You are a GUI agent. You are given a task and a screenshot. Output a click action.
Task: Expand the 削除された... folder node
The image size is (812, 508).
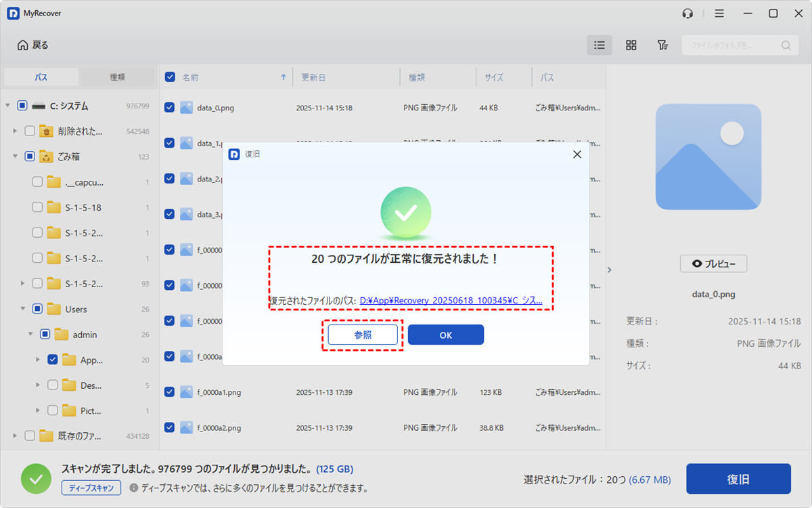(x=15, y=131)
